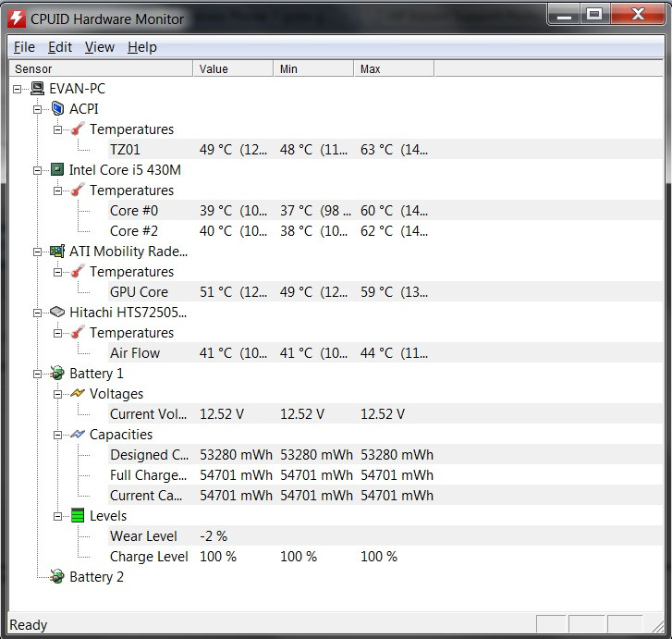Click the Ready status bar text
This screenshot has width=672, height=639.
point(29,625)
